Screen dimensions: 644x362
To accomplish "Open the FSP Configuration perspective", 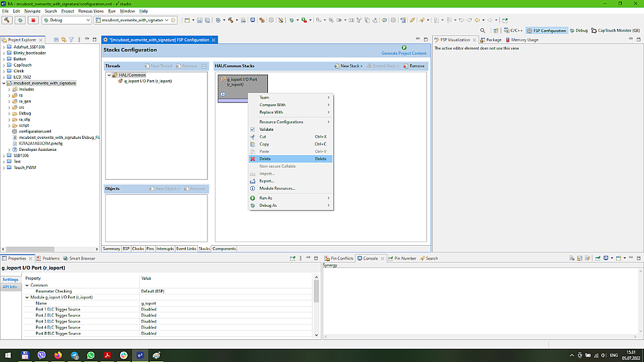I will point(546,30).
